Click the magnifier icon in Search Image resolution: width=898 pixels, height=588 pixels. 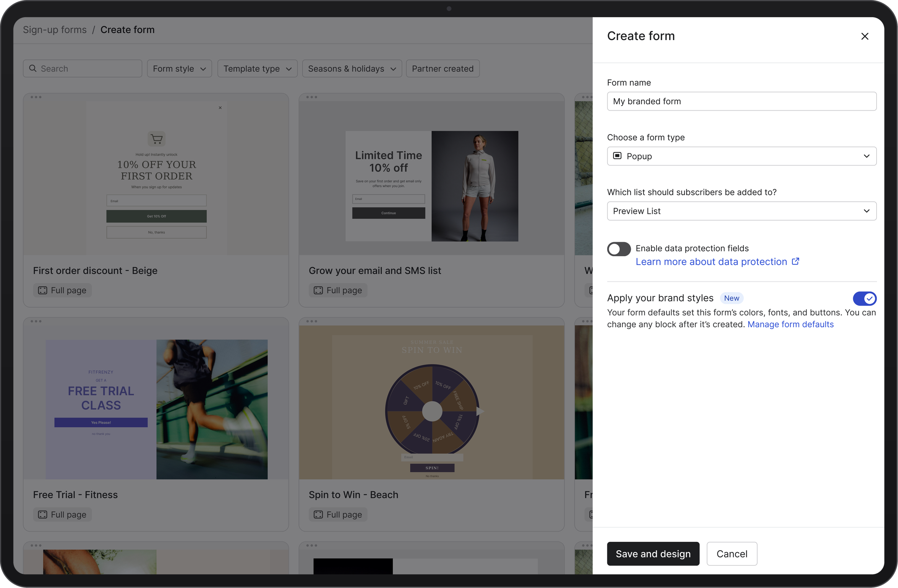tap(33, 68)
